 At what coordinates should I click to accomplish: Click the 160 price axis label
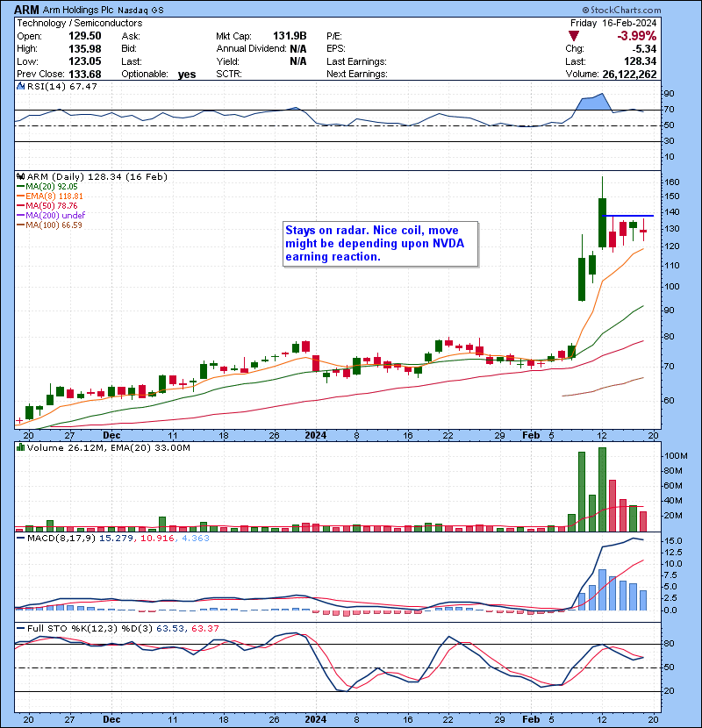coord(672,182)
